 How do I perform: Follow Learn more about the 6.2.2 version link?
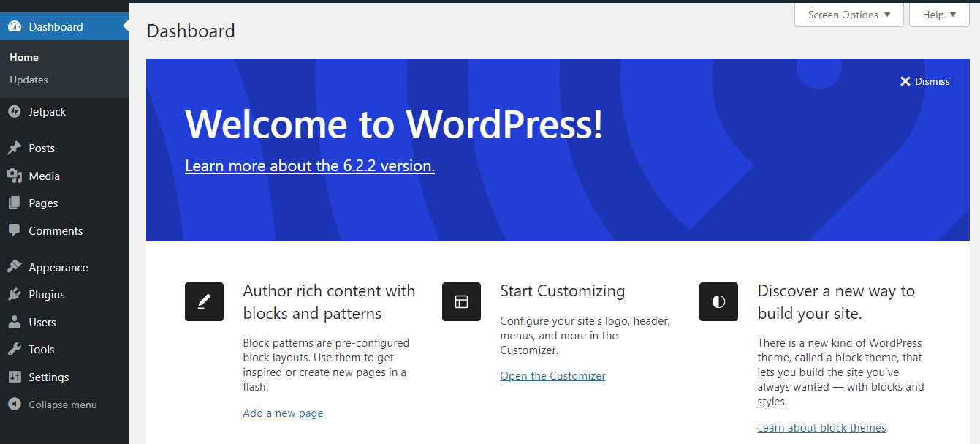(x=310, y=166)
